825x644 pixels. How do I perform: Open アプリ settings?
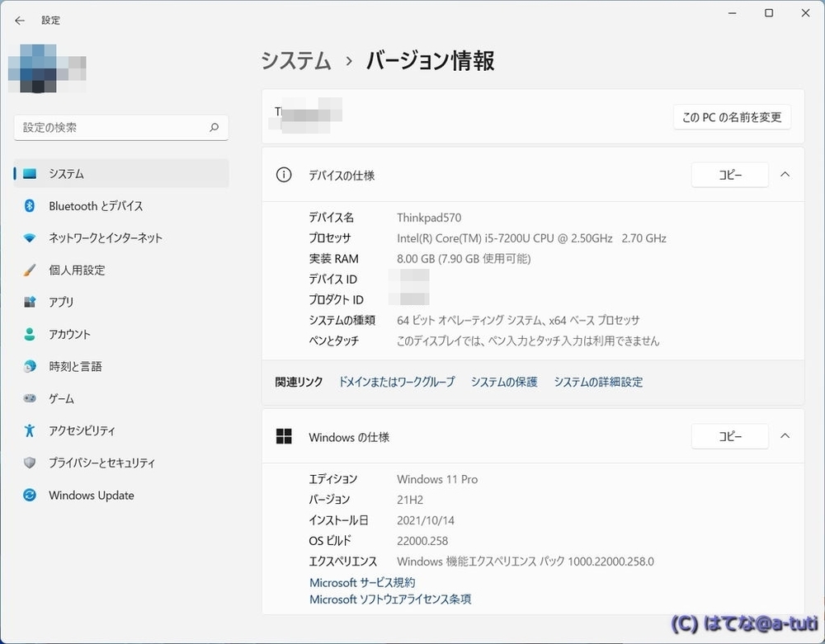click(121, 302)
